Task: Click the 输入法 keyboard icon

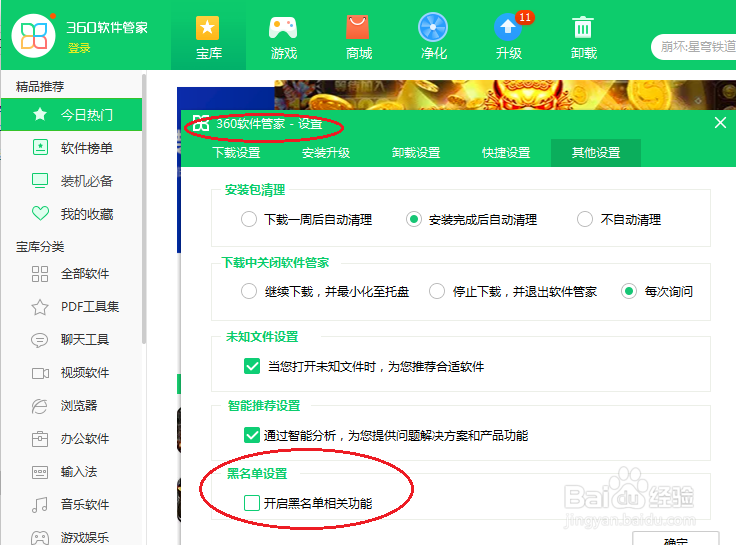Action: [x=40, y=472]
